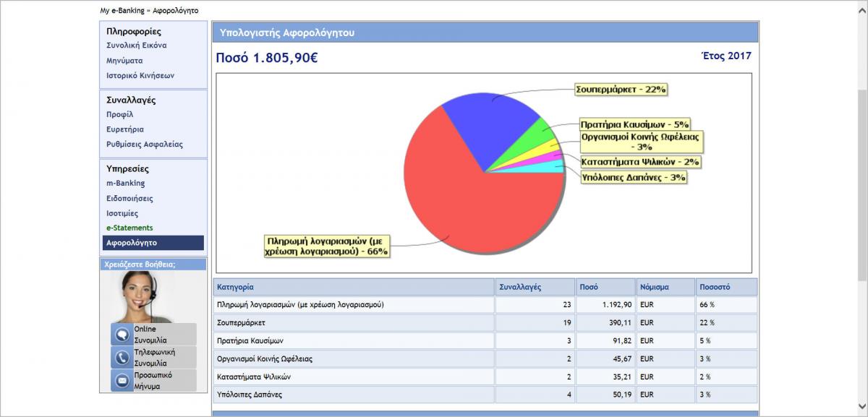
Task: Open Ευρετήρια in the sidebar
Action: pyautogui.click(x=125, y=129)
